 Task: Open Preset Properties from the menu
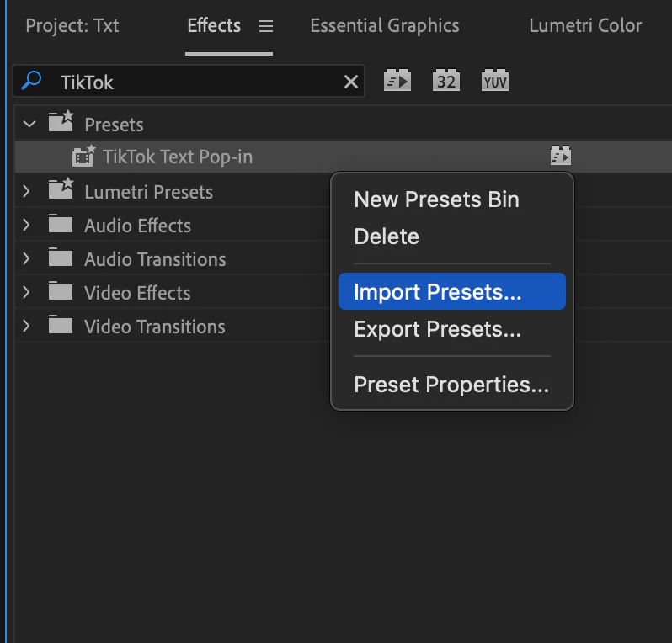pos(451,385)
